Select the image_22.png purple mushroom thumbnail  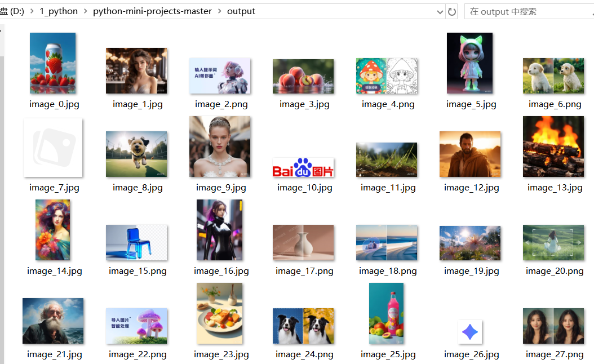coord(136,326)
